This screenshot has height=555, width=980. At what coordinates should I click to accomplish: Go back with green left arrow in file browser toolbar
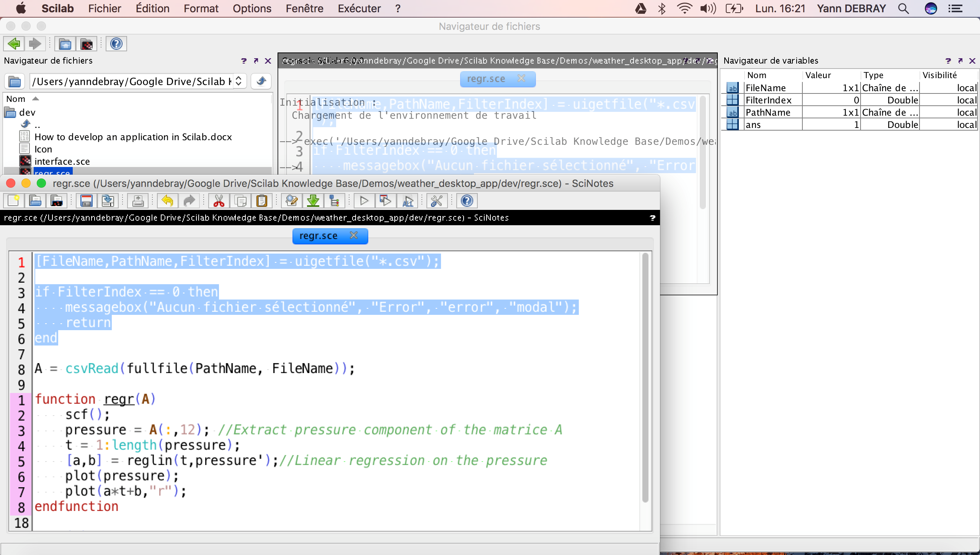point(14,44)
